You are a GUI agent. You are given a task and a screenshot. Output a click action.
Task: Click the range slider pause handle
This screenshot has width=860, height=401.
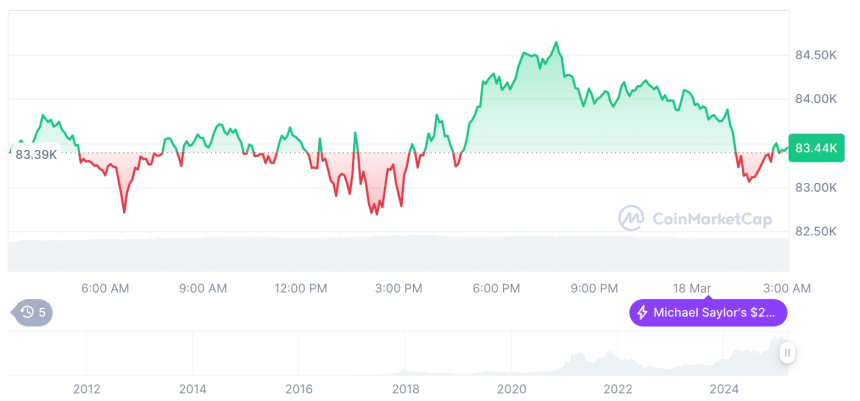pyautogui.click(x=788, y=353)
